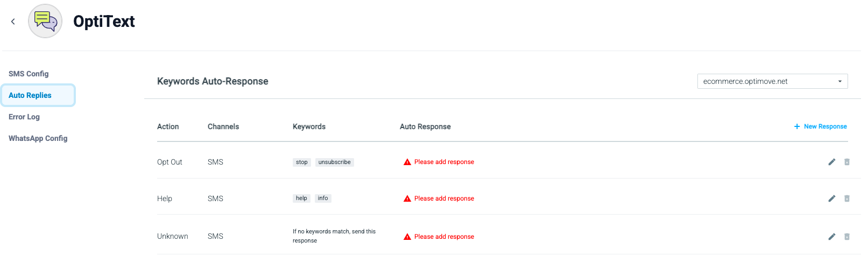Click the 'Opt Out' action cell
868x263 pixels.
click(x=170, y=162)
